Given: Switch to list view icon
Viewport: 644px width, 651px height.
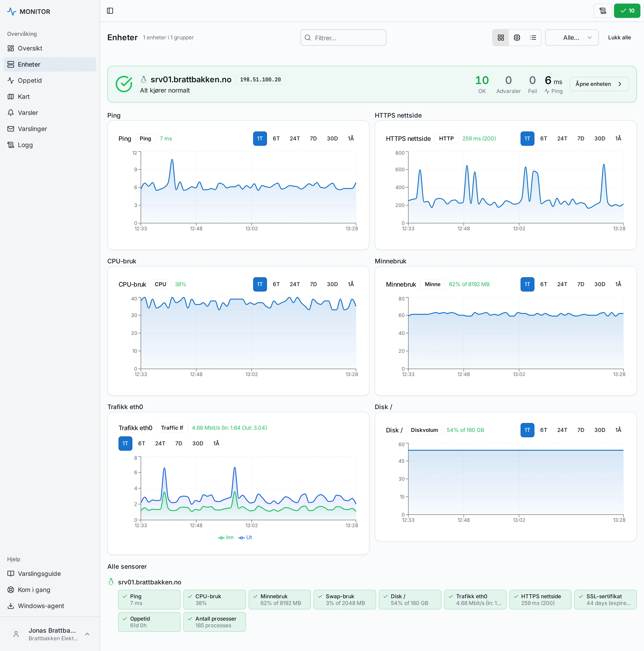Looking at the screenshot, I should click(x=533, y=37).
